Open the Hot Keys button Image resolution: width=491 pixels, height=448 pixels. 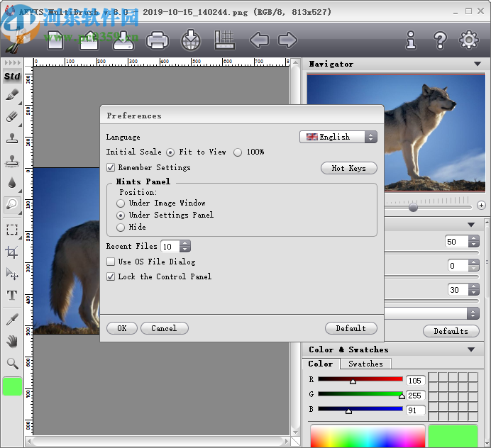[349, 168]
